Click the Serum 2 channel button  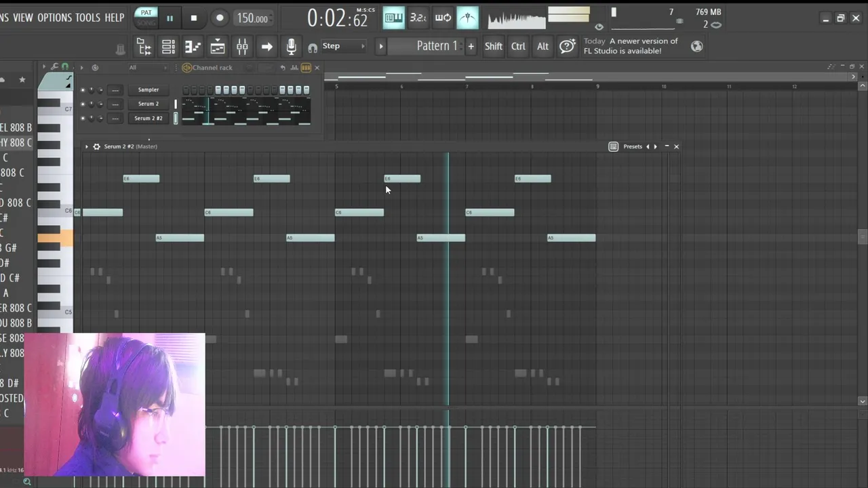pos(149,104)
